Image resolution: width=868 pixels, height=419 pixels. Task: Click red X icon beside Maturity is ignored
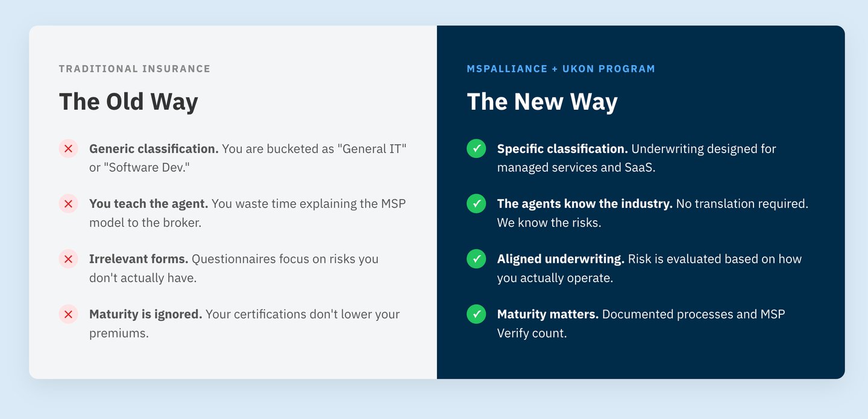click(x=68, y=314)
